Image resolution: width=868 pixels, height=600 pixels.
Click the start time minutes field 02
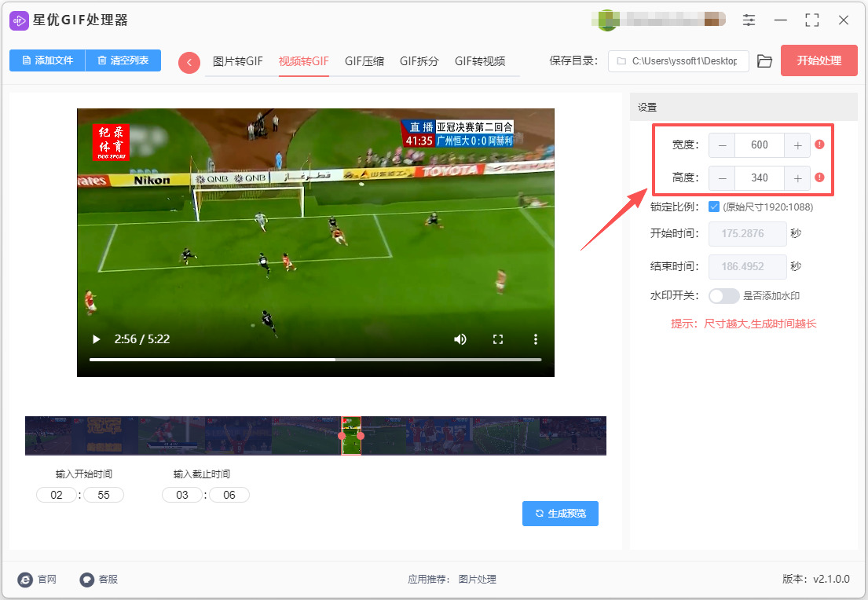[x=57, y=495]
